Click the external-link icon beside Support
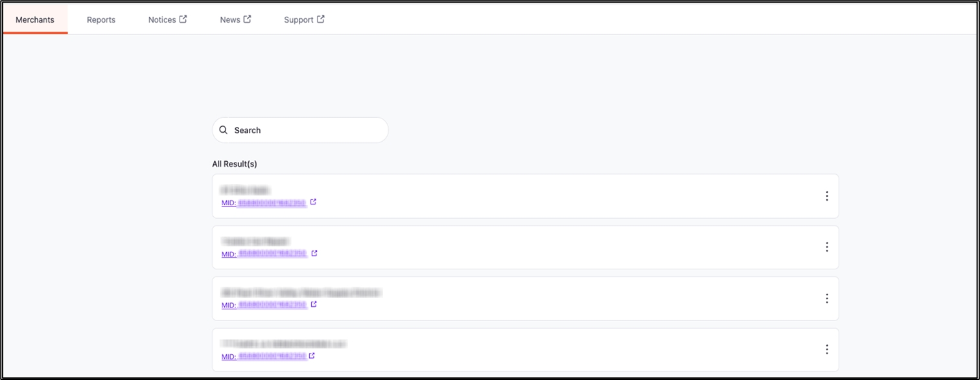Viewport: 980px width, 380px height. tap(321, 19)
